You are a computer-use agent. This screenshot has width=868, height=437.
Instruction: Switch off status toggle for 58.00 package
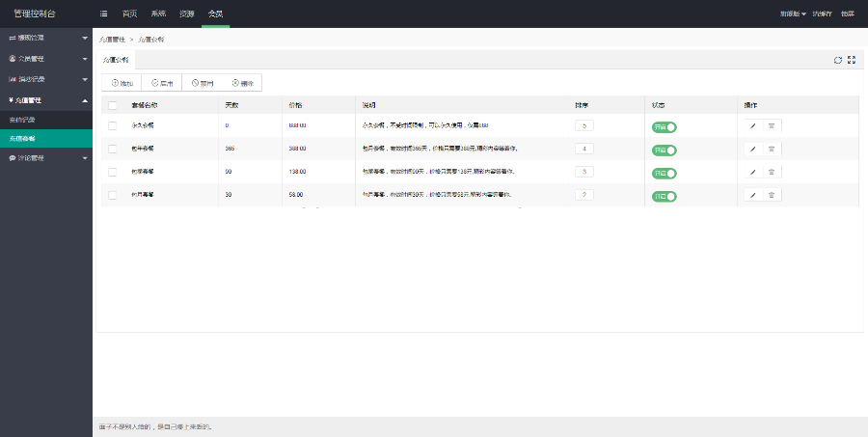pyautogui.click(x=665, y=196)
